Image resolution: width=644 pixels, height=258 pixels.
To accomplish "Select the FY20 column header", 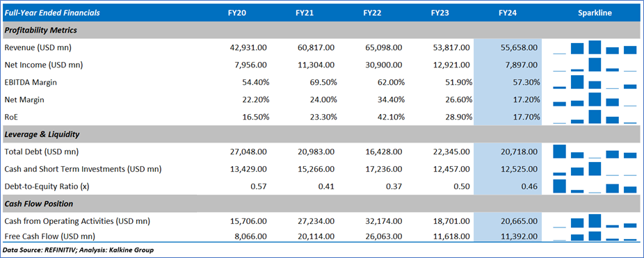I will pos(237,13).
